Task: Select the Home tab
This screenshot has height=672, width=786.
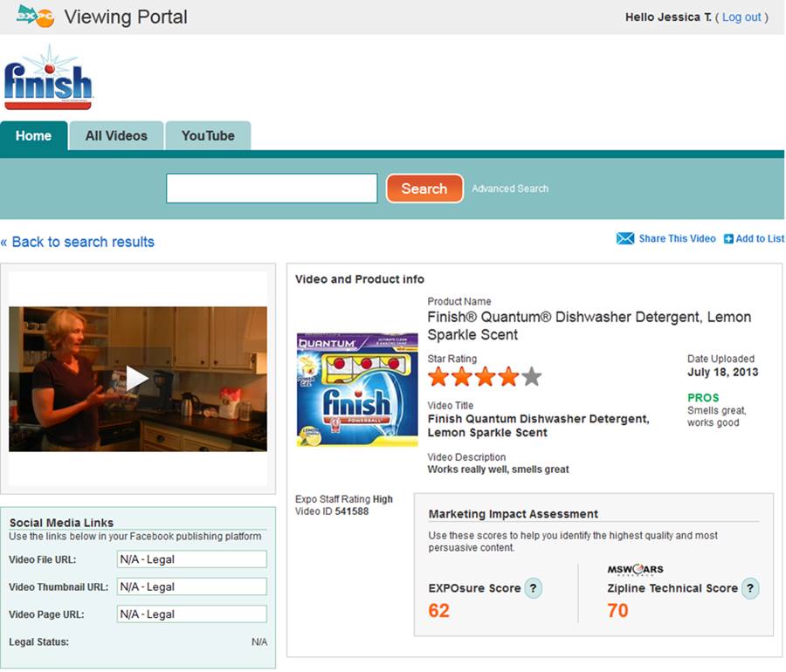Action: (33, 135)
